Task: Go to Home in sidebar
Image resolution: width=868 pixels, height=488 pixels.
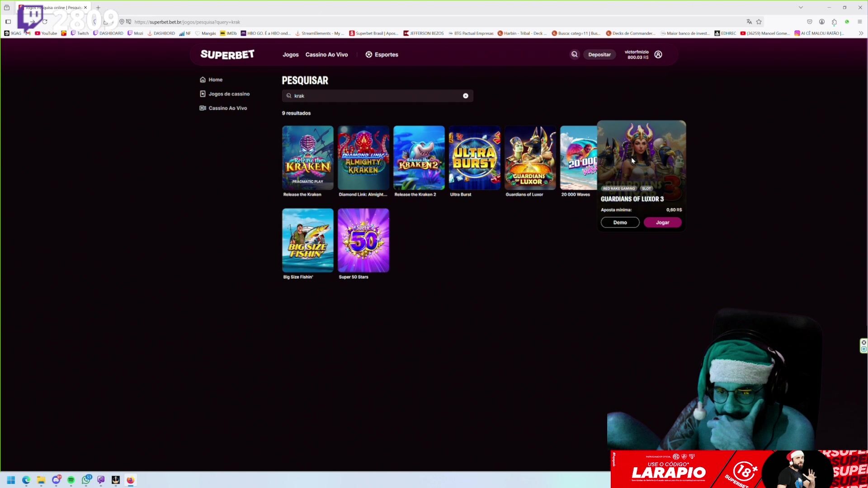Action: pyautogui.click(x=215, y=80)
